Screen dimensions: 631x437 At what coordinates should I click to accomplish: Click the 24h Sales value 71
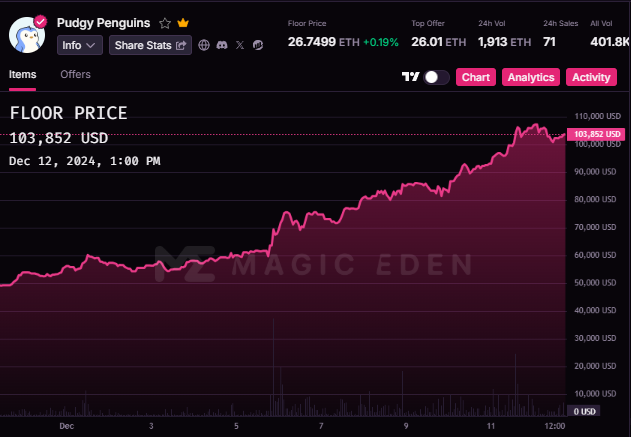[x=549, y=42]
